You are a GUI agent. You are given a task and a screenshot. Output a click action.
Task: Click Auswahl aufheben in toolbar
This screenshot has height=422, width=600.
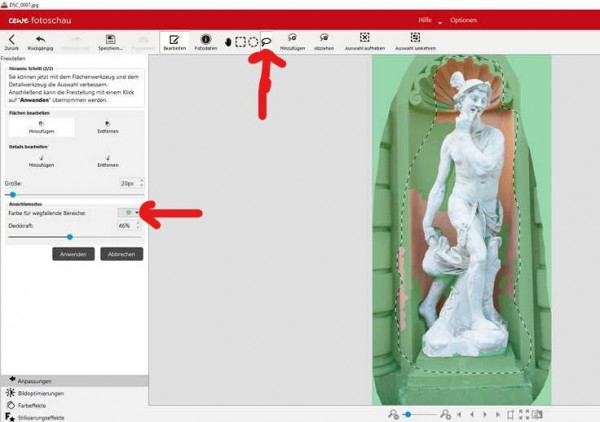coord(364,37)
